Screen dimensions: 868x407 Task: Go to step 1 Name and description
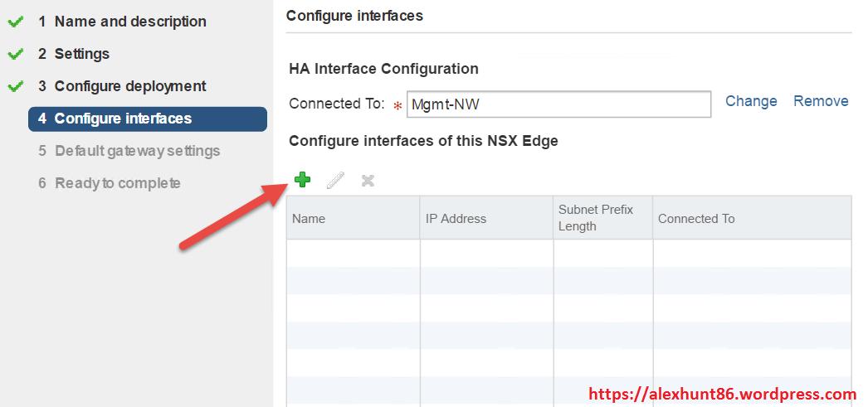click(130, 22)
